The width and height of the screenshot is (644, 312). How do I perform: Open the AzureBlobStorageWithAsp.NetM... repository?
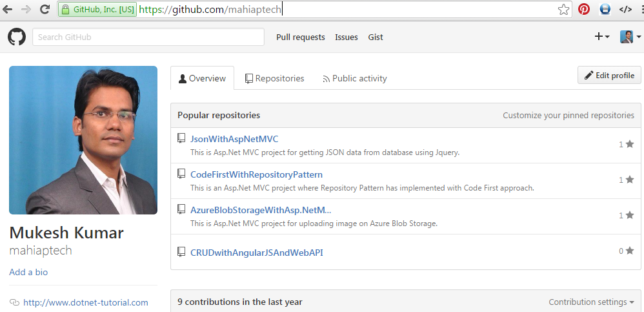point(261,210)
